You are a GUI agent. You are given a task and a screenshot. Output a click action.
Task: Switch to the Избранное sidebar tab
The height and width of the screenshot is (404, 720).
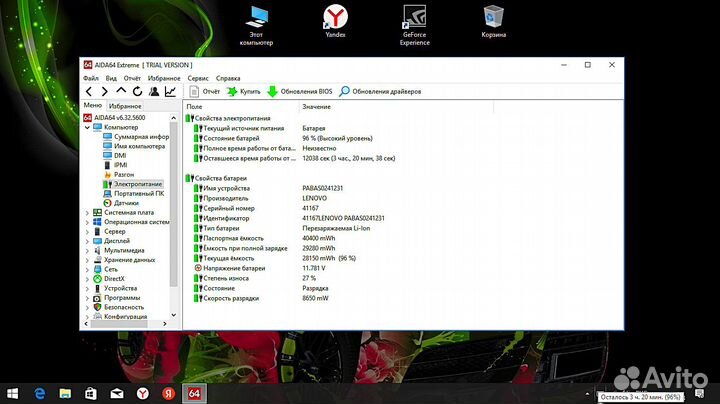point(125,106)
